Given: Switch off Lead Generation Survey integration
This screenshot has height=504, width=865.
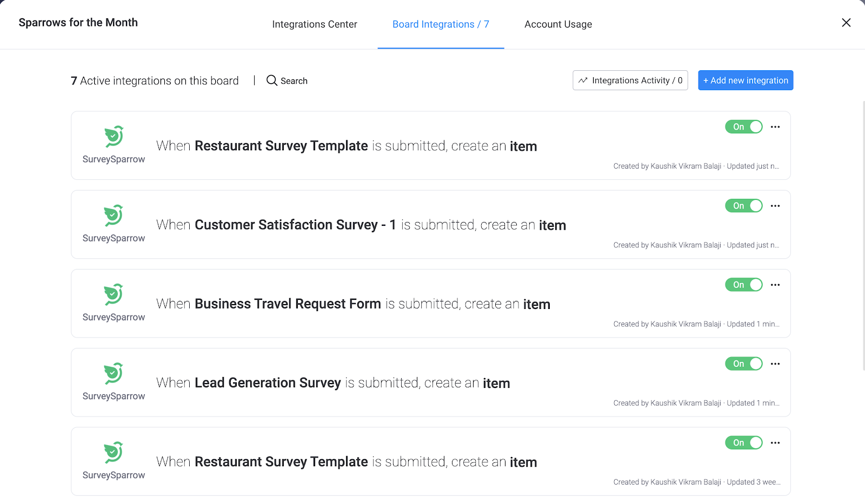Looking at the screenshot, I should click(x=744, y=364).
